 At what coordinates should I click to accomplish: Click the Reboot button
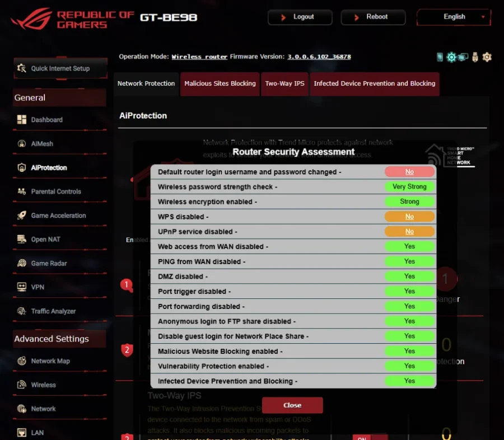373,17
